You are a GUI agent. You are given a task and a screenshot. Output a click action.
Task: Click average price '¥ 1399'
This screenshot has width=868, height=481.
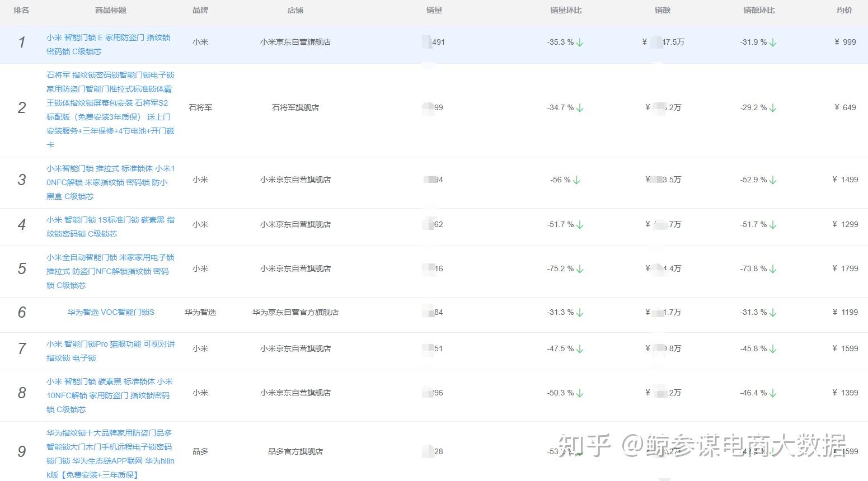pyautogui.click(x=845, y=393)
